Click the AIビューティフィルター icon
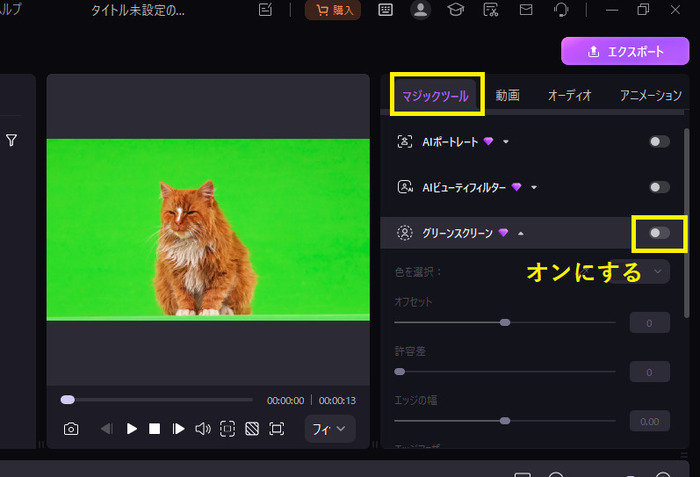Viewport: 700px width, 477px height. point(405,187)
